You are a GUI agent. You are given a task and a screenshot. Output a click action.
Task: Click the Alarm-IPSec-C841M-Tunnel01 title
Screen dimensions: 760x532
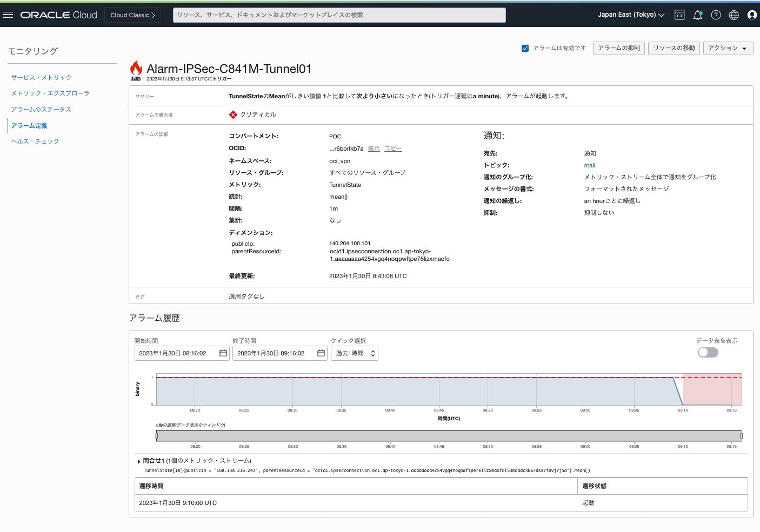(229, 69)
